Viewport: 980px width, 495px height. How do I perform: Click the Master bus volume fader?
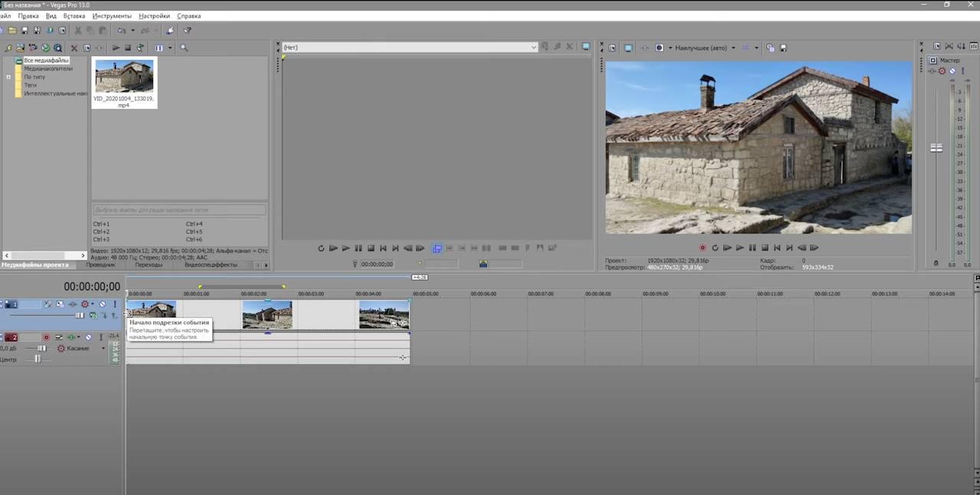click(x=936, y=147)
